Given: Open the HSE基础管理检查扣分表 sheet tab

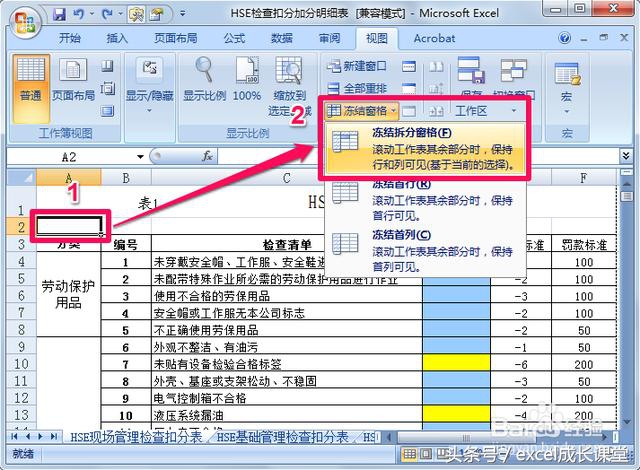Looking at the screenshot, I should 284,437.
